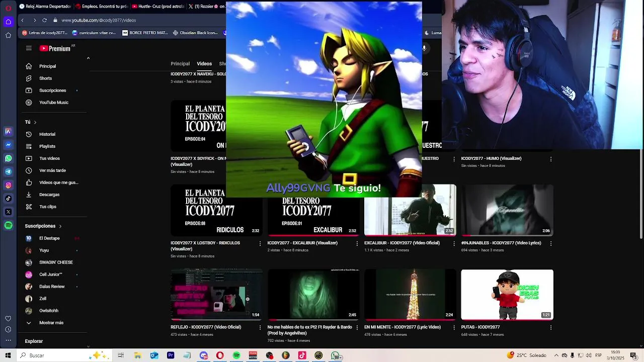
Task: Select the Videos channel tab
Action: (204, 64)
